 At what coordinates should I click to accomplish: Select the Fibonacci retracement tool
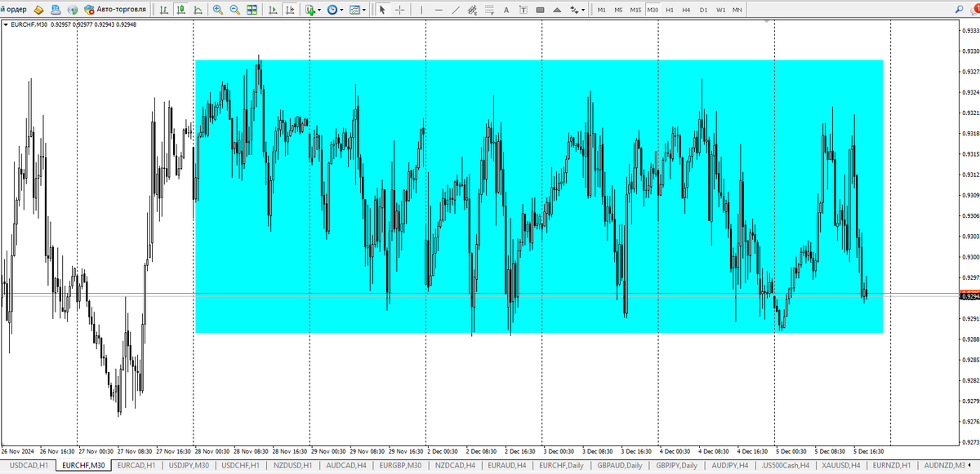[490, 10]
